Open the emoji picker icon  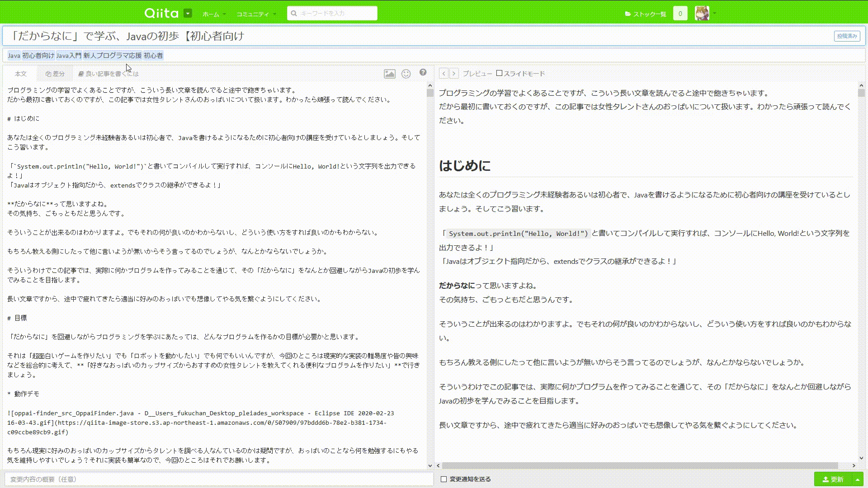(x=406, y=73)
